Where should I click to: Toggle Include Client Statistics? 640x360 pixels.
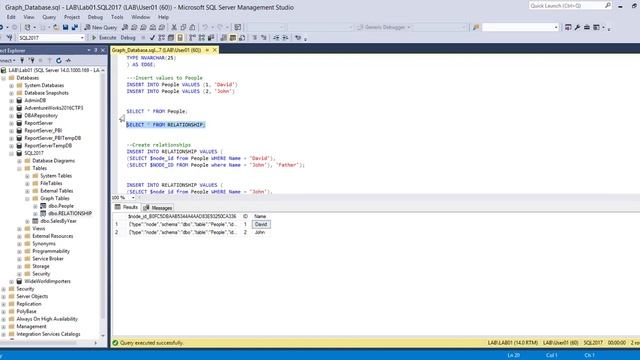pos(211,38)
